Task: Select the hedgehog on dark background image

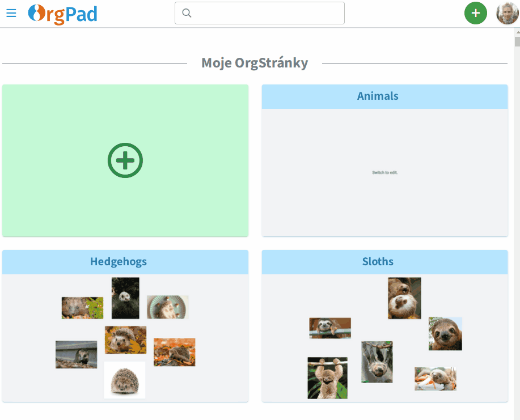Action: (125, 298)
